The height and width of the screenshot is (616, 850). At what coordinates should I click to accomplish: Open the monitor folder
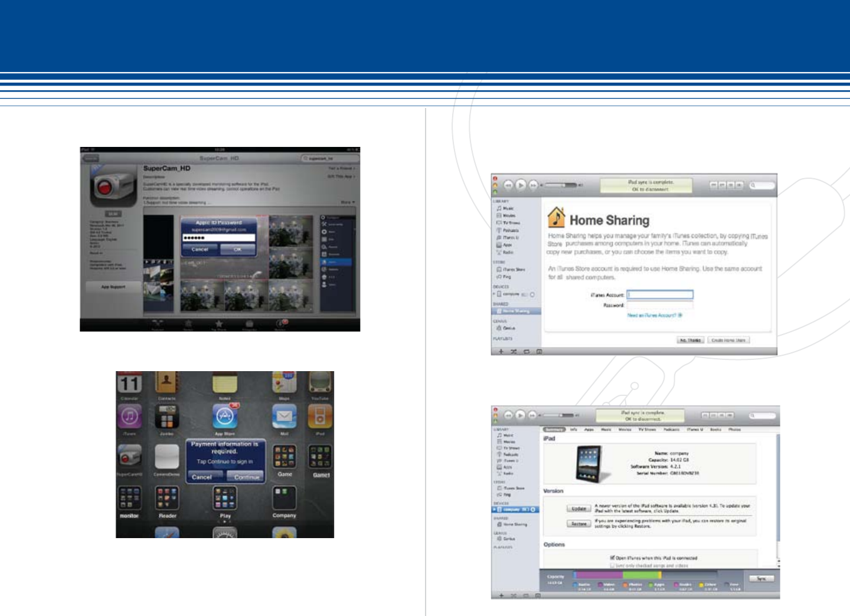[x=129, y=498]
